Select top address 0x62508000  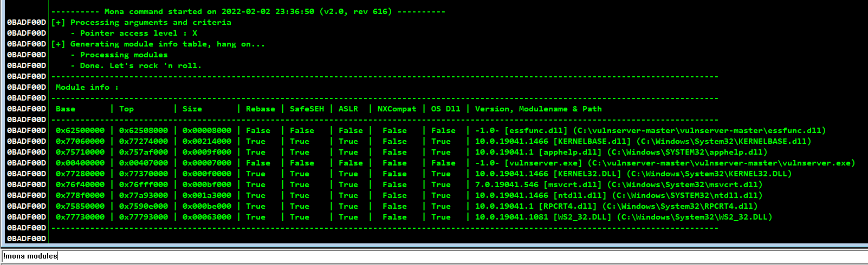[144, 130]
